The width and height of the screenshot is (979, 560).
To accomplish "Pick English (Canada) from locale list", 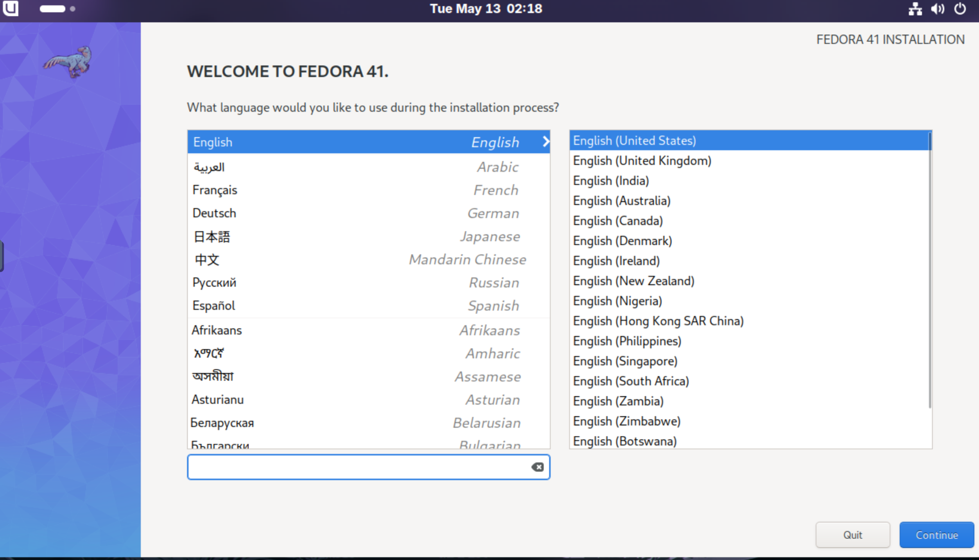I will coord(617,221).
